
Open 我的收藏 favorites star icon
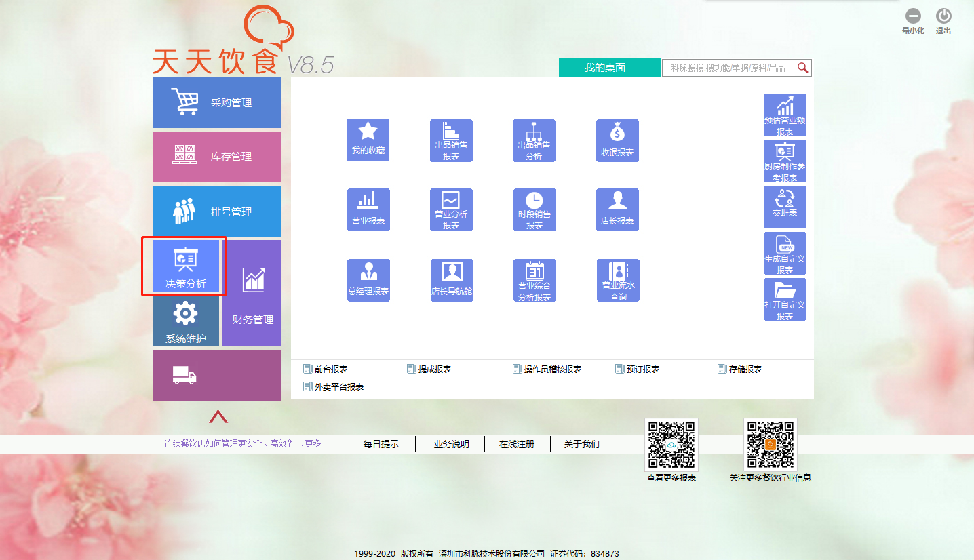[368, 140]
